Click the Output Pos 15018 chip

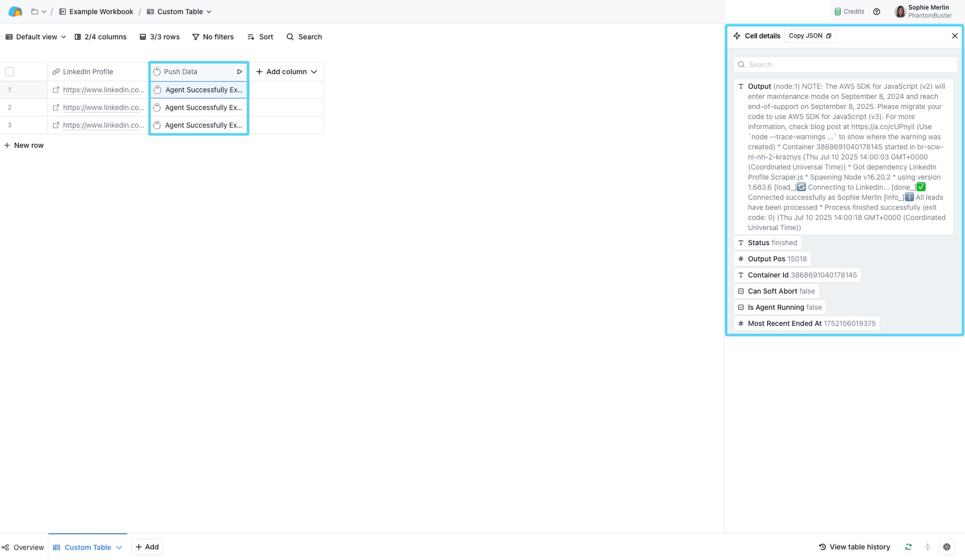[x=772, y=259]
